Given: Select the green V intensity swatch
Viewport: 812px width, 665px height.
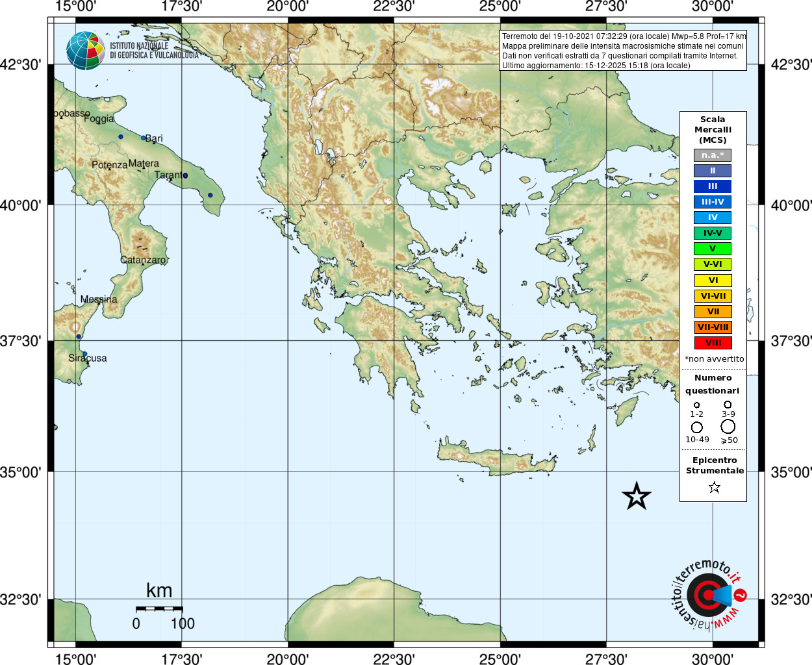Looking at the screenshot, I should (713, 249).
